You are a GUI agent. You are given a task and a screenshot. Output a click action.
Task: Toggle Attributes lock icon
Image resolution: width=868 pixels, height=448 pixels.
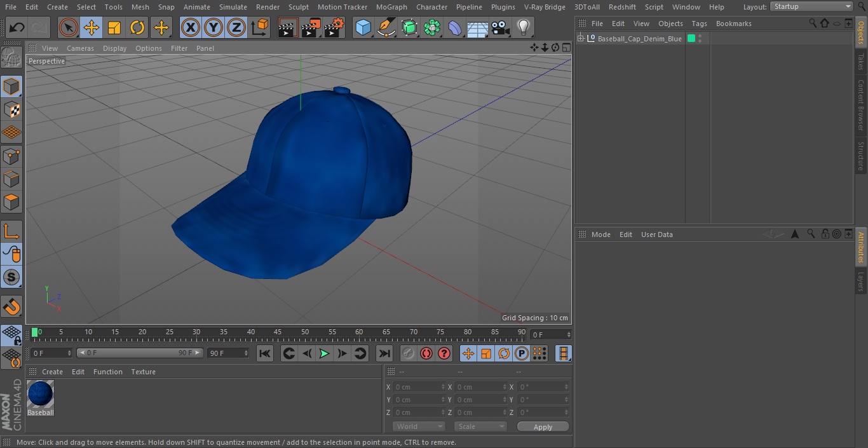click(825, 234)
